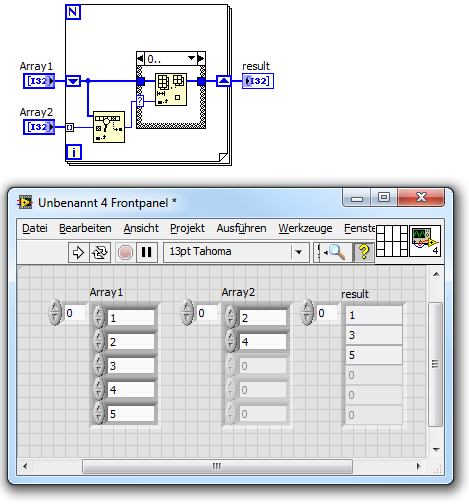The width and height of the screenshot is (469, 504).
Task: Click the Run arrow button
Action: [x=78, y=252]
